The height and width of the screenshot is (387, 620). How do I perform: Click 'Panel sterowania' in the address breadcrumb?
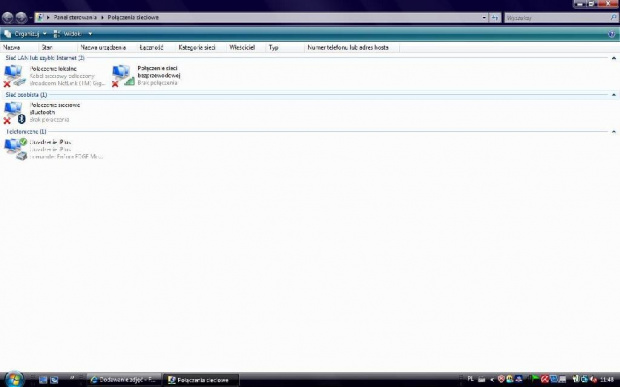pos(75,17)
